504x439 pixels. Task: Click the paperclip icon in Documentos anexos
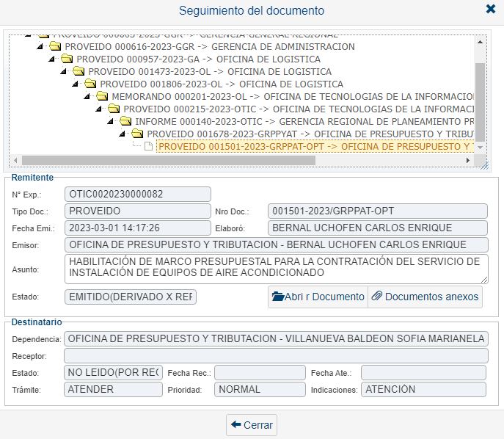[x=376, y=296]
